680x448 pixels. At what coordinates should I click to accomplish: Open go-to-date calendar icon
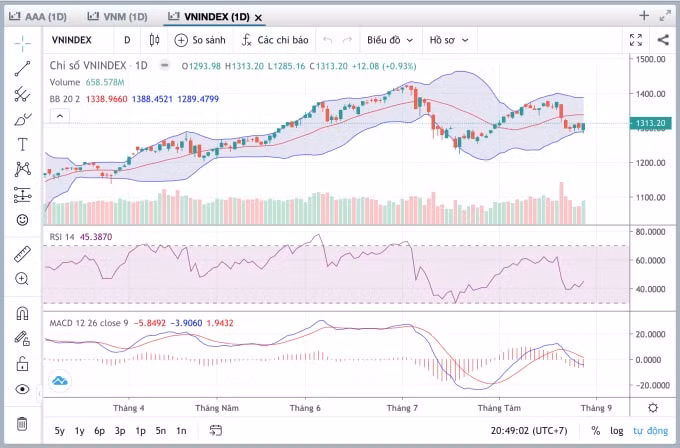coord(216,430)
